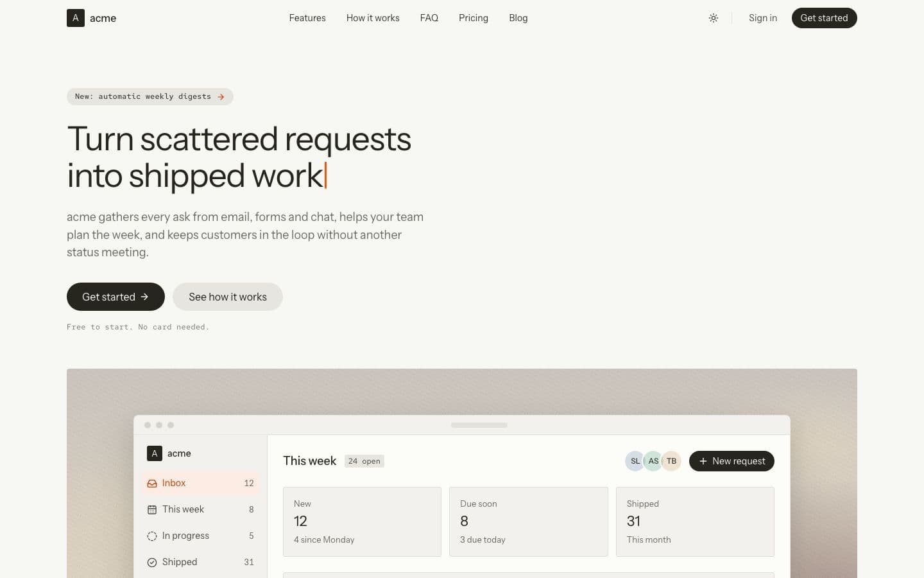Click the TB avatar
The width and height of the screenshot is (924, 578).
point(671,461)
